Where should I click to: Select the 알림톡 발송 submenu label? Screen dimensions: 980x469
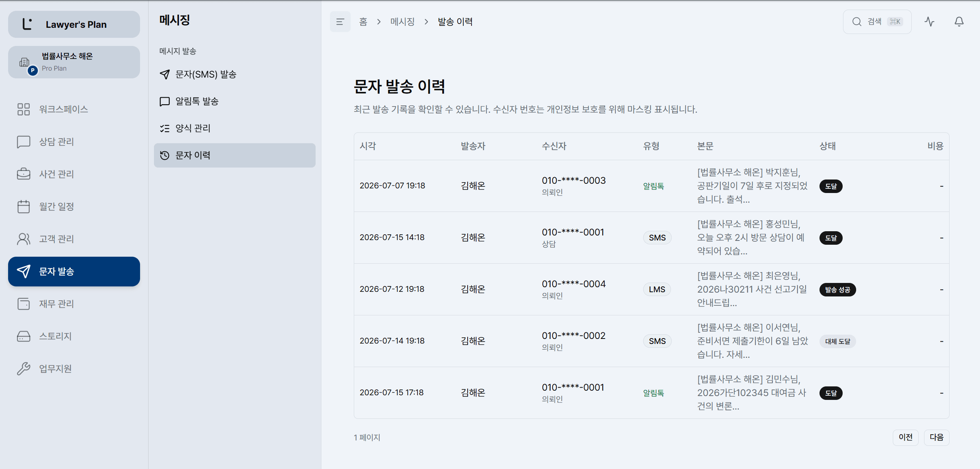tap(197, 102)
